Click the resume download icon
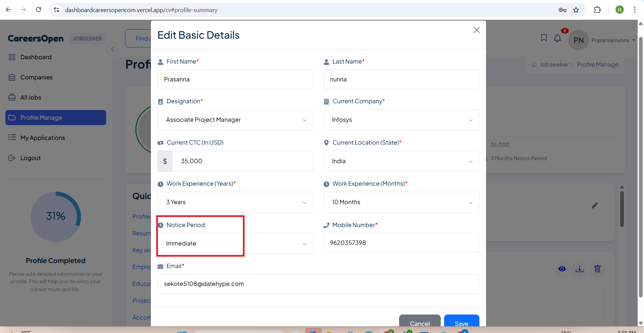Image resolution: width=644 pixels, height=333 pixels. (579, 269)
